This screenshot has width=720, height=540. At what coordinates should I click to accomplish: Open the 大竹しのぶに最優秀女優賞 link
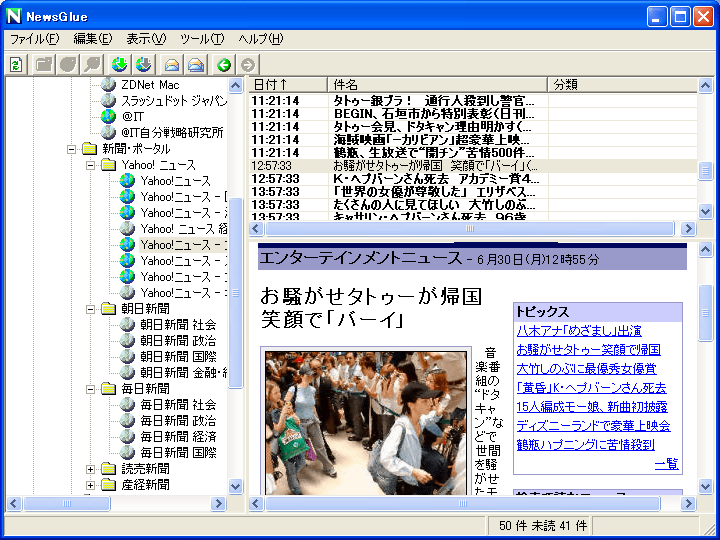586,369
